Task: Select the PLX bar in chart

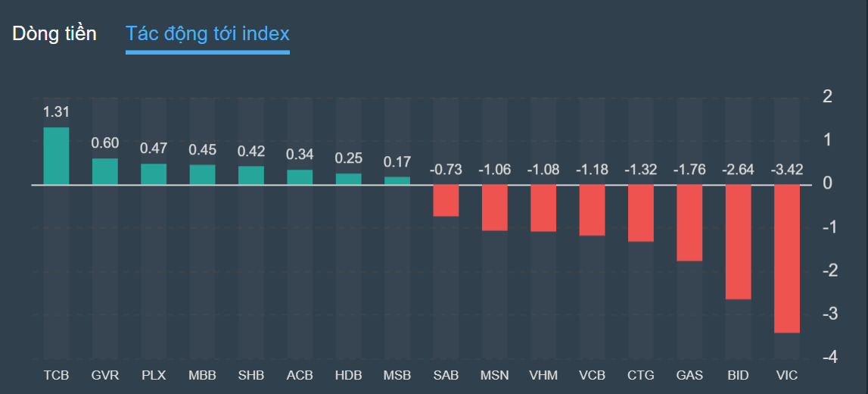Action: pos(154,174)
